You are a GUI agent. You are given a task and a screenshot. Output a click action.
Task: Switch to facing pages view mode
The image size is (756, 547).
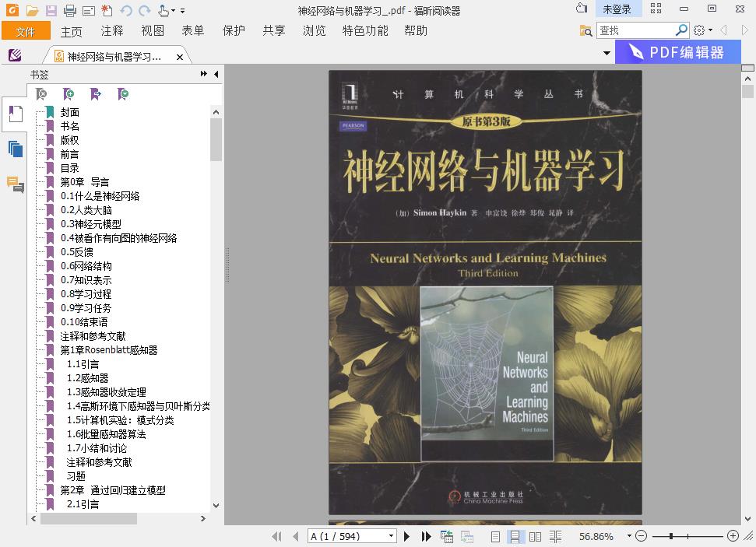pos(535,536)
